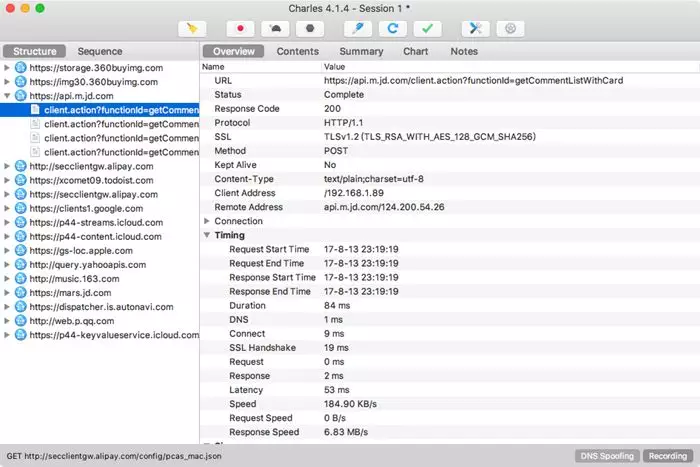The height and width of the screenshot is (467, 700).
Task: Click the globe icon for mars.jd.com
Action: point(21,293)
